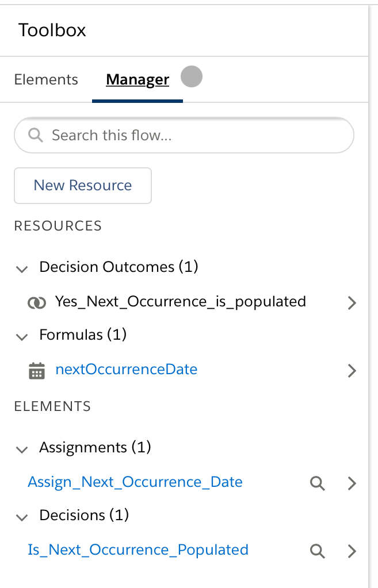Click the magnifying glass beside Assign_Next_Occurrence_Date

[x=317, y=483]
